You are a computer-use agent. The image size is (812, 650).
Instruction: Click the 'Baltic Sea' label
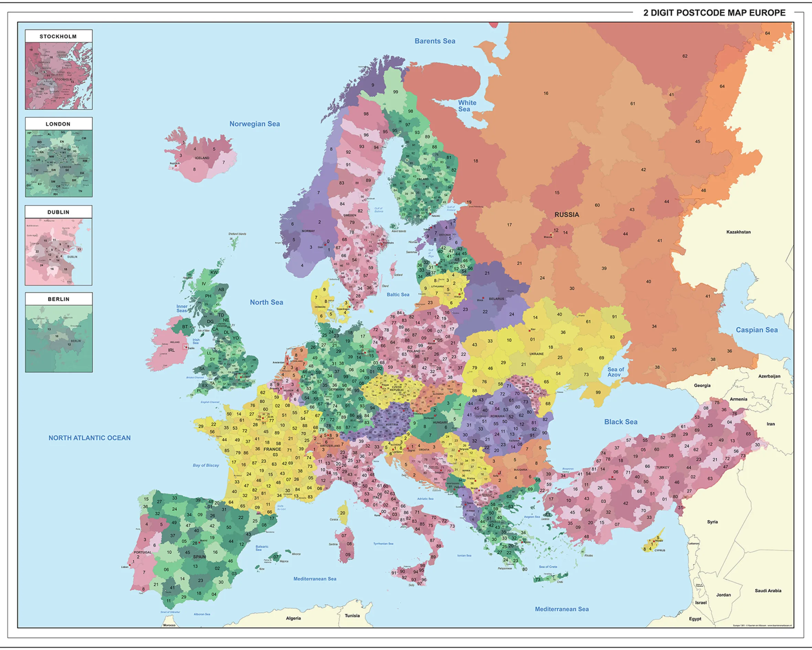click(x=398, y=295)
